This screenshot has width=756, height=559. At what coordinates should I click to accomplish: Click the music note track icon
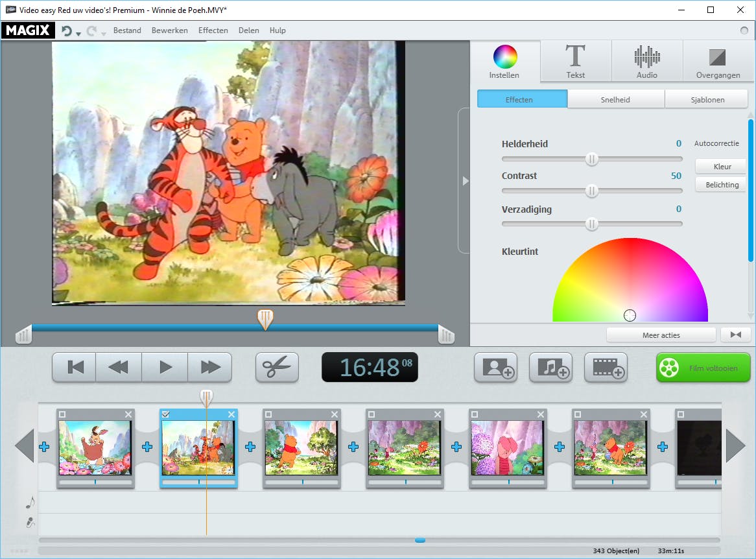click(x=30, y=503)
